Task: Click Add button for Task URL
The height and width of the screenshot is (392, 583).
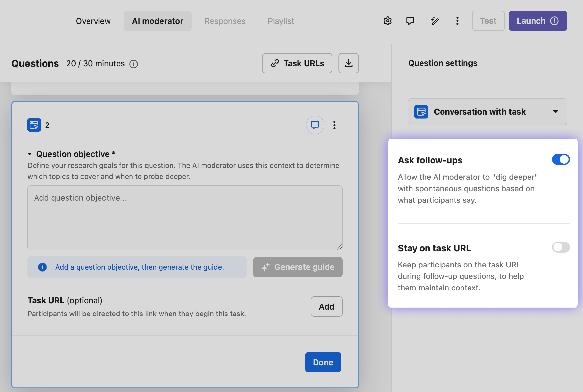Action: [326, 307]
